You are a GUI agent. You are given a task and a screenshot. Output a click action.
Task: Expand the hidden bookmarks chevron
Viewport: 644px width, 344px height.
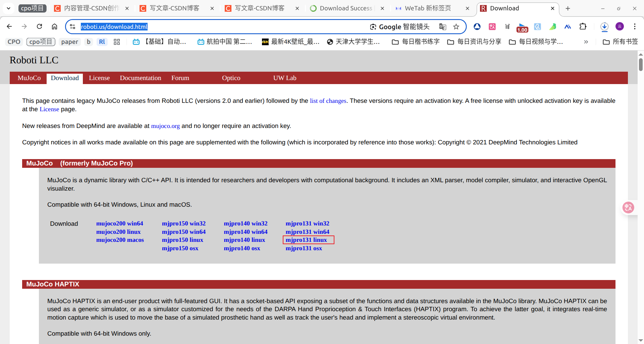[x=586, y=42]
